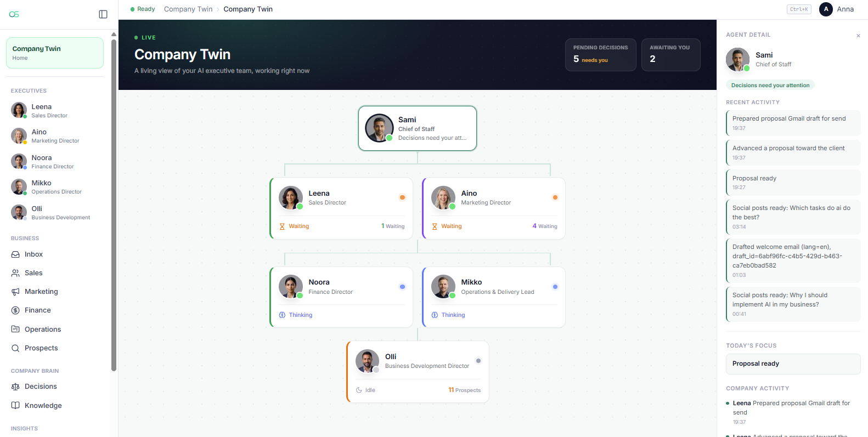This screenshot has width=868, height=437.
Task: Click the '11 Prospects' count on Olli's card
Action: tap(464, 390)
